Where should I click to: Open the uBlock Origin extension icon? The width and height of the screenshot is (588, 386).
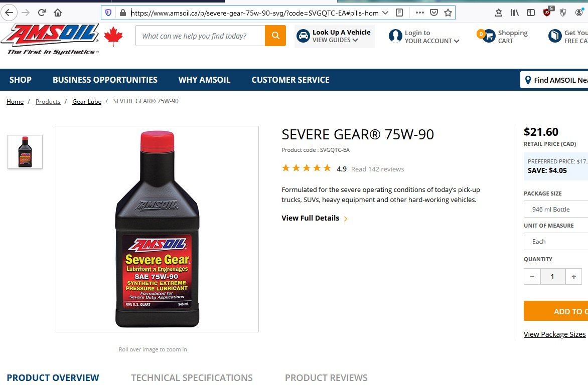(547, 13)
